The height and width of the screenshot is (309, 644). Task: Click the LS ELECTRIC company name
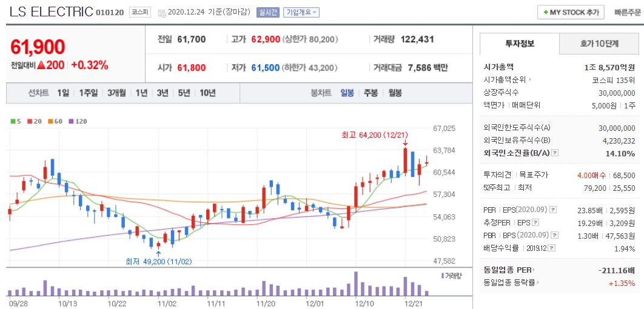[52, 12]
